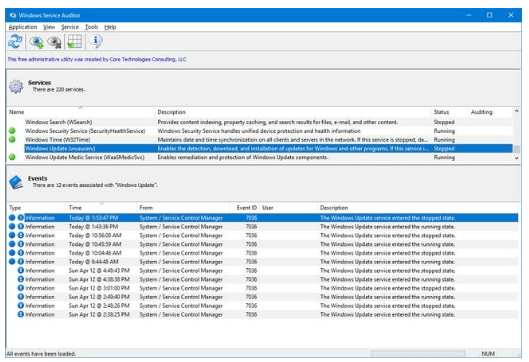Image resolution: width=529 pixels, height=362 pixels.
Task: Select event Sun Apr 12 @ 2:49:40 PM
Action: pyautogui.click(x=262, y=297)
